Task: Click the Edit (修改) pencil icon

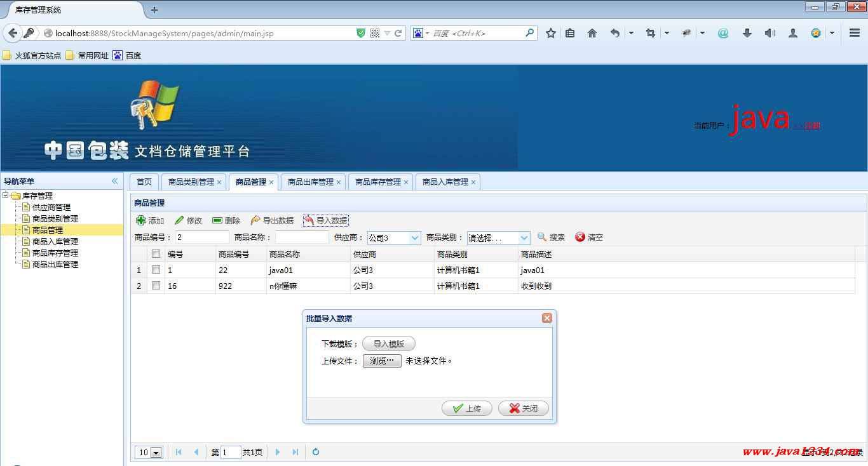Action: click(x=179, y=220)
